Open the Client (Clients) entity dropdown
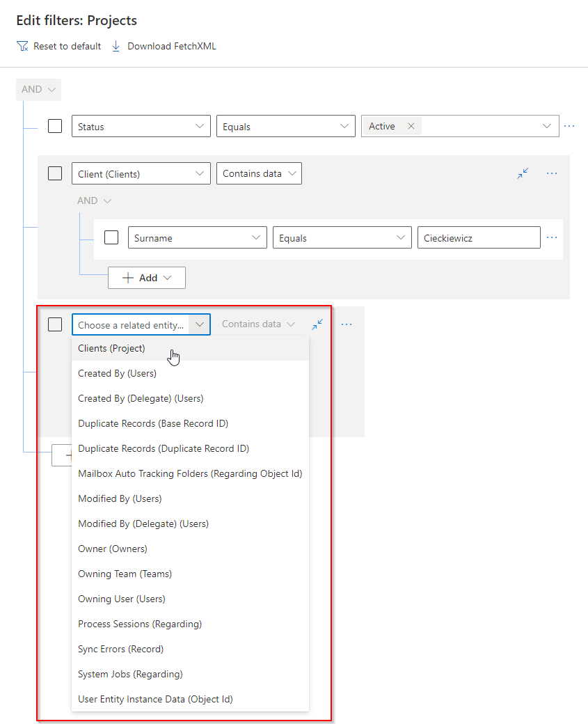Viewport: 588px width, 724px height. 141,173
